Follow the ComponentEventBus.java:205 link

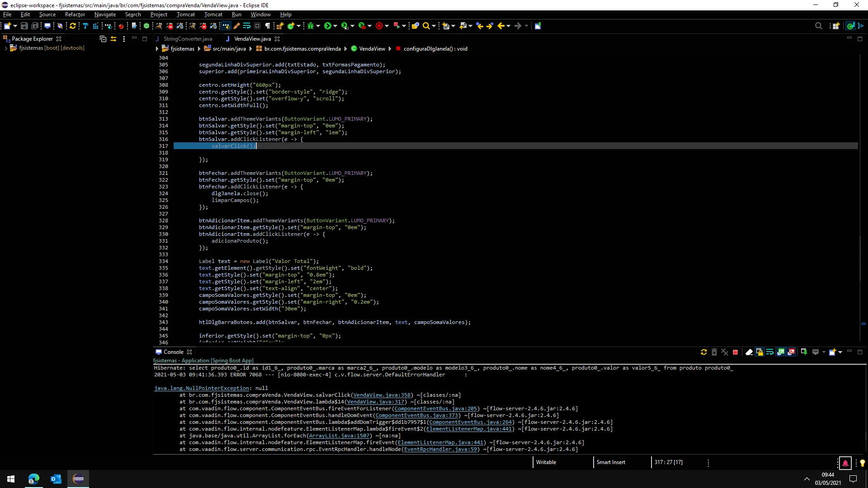[x=435, y=408]
